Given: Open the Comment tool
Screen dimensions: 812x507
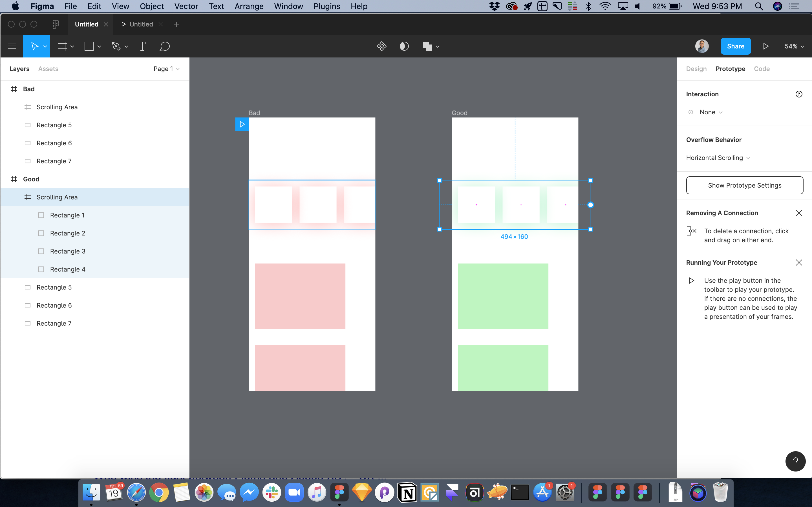Looking at the screenshot, I should [165, 46].
